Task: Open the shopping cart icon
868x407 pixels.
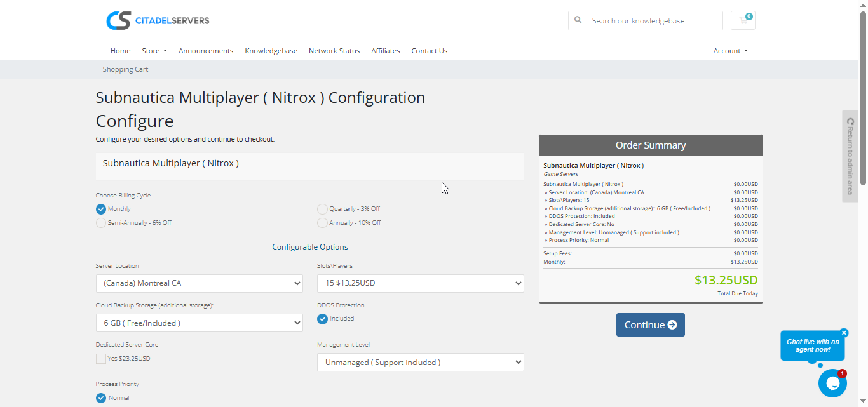Action: click(743, 20)
